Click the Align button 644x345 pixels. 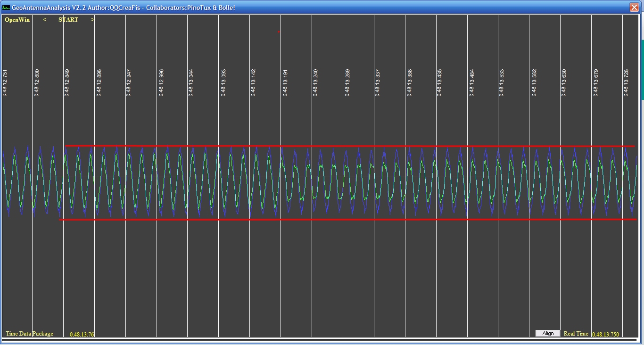pos(548,333)
